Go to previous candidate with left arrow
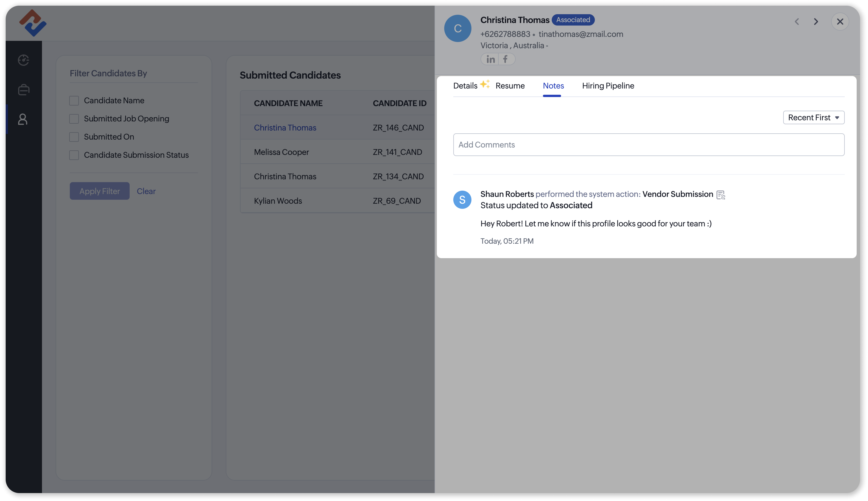Viewport: 868px width, 501px height. (797, 22)
